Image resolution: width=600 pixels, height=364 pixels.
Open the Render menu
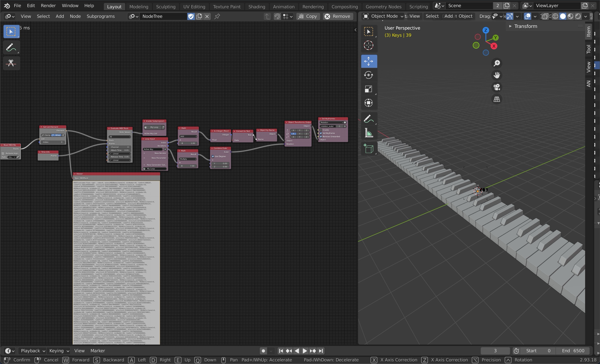point(48,6)
